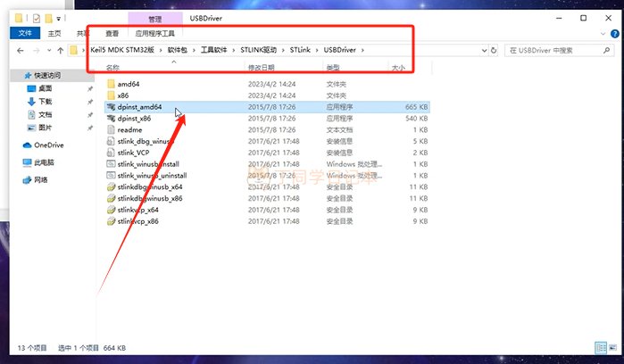The height and width of the screenshot is (364, 624).
Task: Open the 文件 menu
Action: (x=24, y=33)
